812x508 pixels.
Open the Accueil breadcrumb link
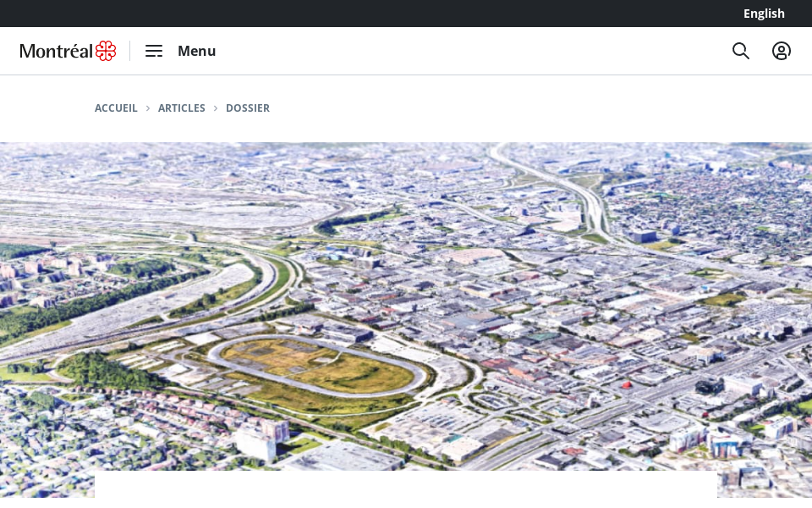pos(116,108)
